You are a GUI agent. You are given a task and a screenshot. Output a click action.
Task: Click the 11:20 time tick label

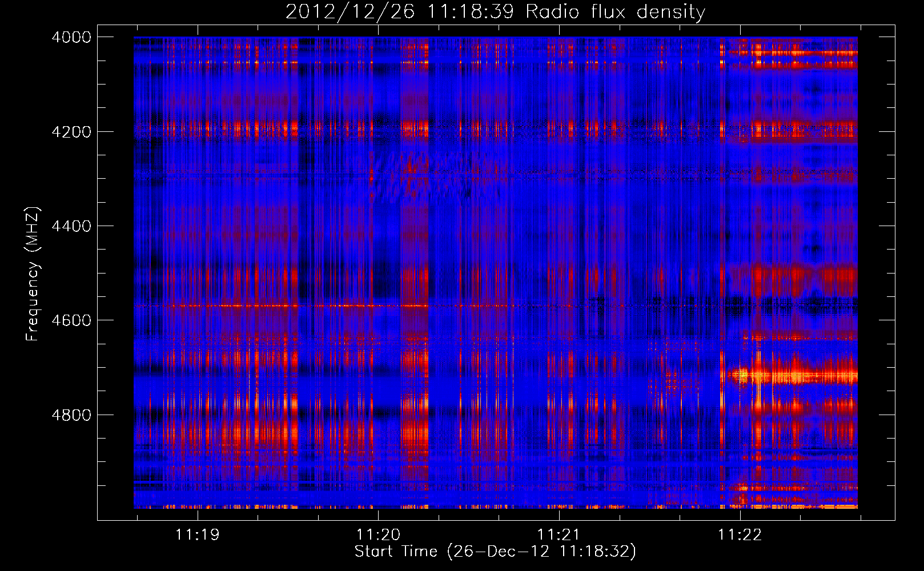(x=378, y=534)
